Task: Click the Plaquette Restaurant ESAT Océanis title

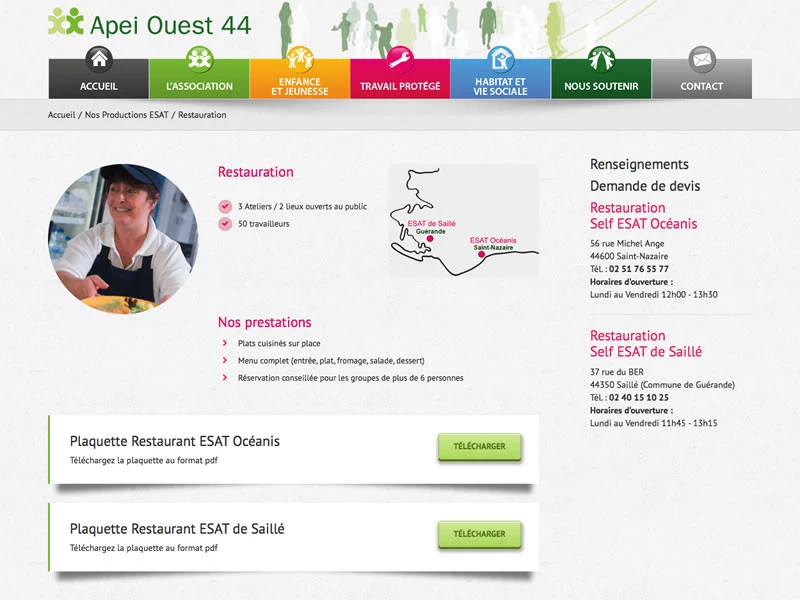Action: click(174, 441)
